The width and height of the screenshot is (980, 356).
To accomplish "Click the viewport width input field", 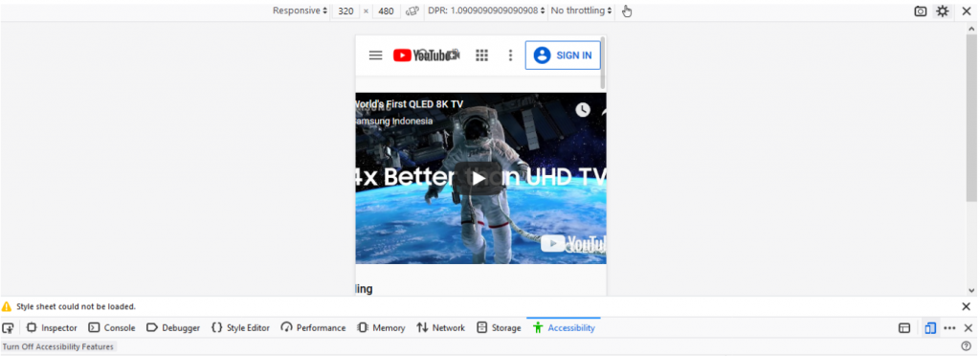I will pyautogui.click(x=345, y=11).
